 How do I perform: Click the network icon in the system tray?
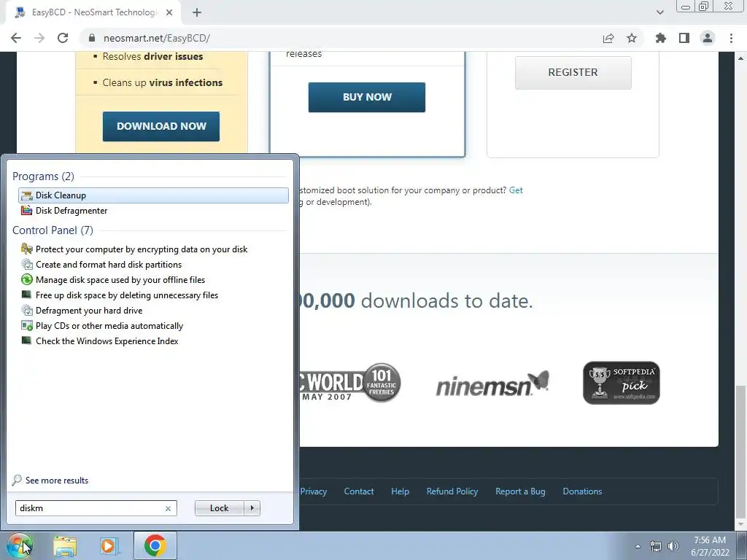pyautogui.click(x=656, y=546)
